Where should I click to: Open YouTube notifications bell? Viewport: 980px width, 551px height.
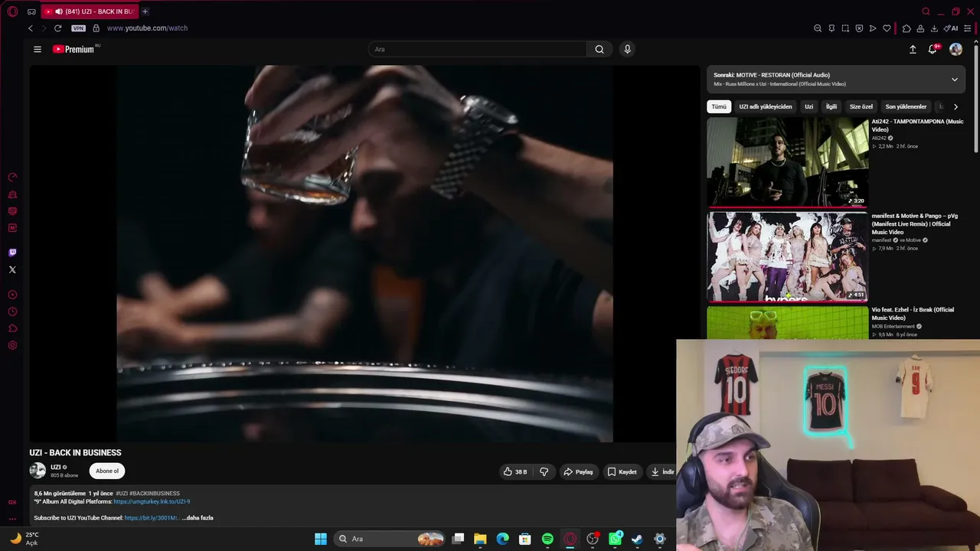click(933, 49)
